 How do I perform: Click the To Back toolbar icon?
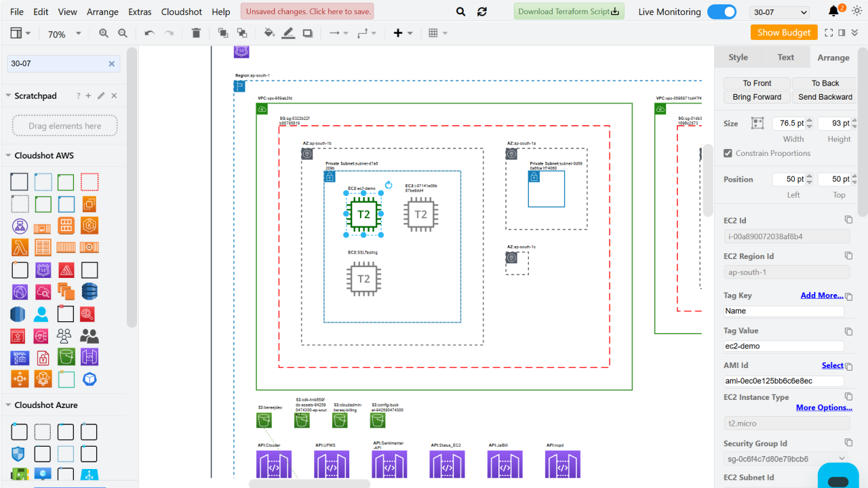tap(241, 33)
